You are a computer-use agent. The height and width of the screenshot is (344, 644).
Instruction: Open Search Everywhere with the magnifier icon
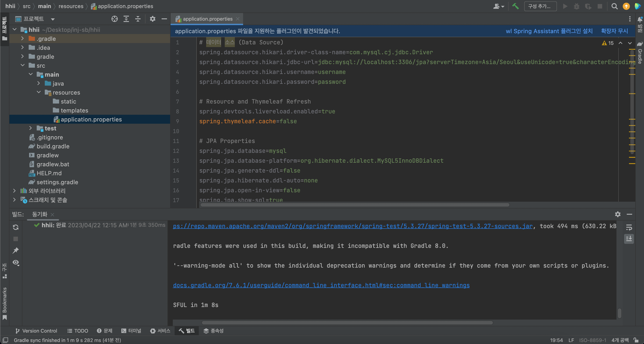614,6
